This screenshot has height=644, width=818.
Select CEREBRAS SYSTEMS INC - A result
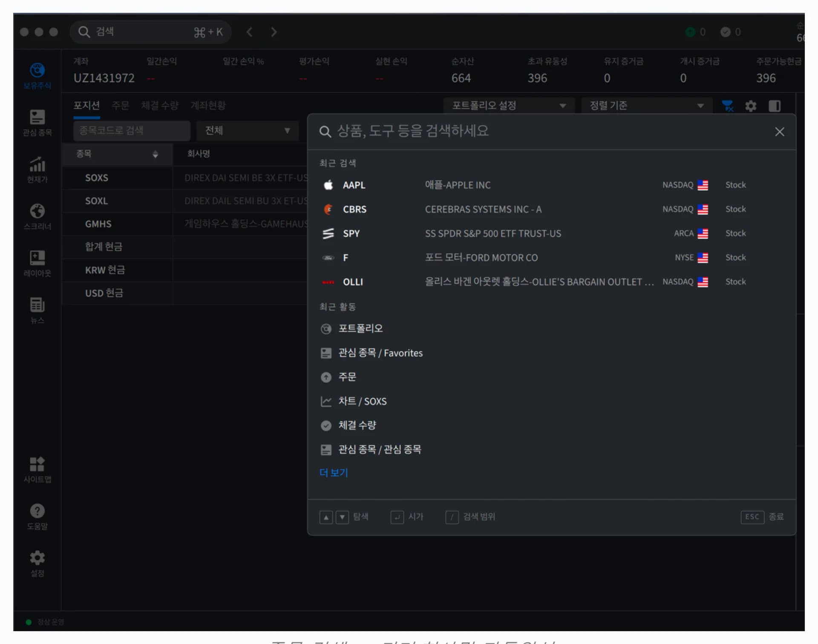551,209
